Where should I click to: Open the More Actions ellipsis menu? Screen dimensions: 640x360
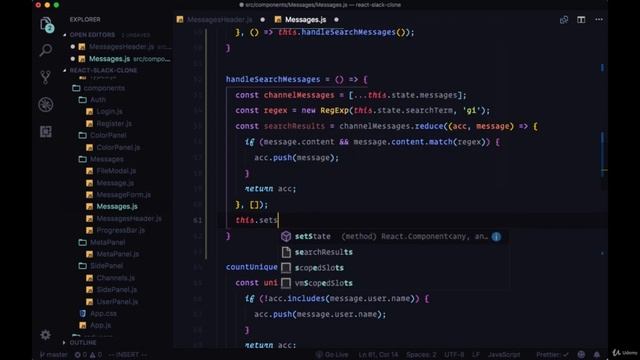599,20
